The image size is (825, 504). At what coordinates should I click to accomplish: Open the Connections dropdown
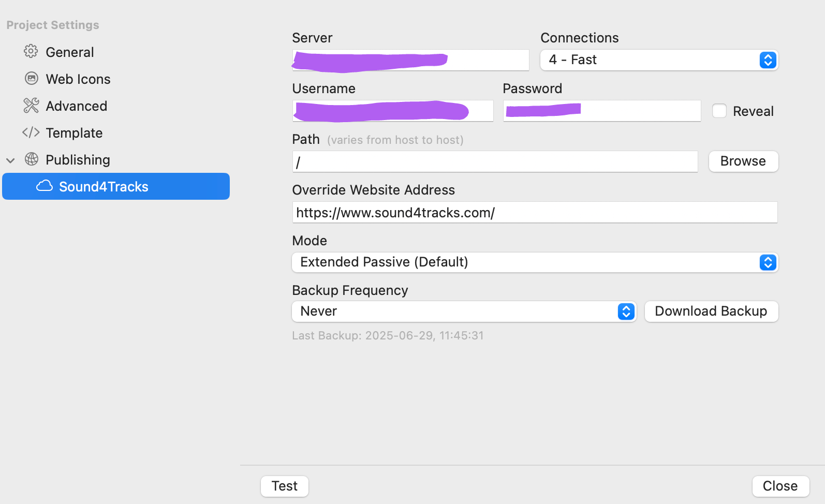coord(659,60)
